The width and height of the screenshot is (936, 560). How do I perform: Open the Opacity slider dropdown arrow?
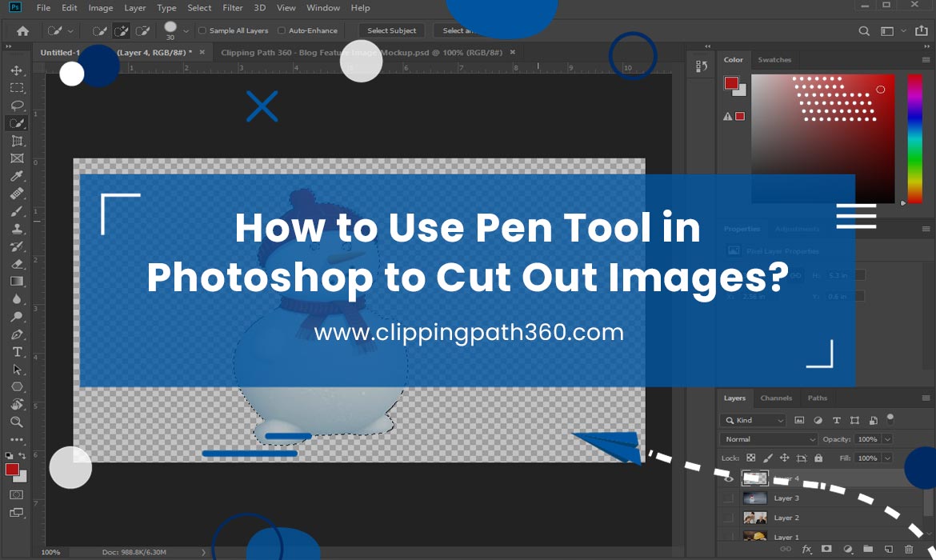click(x=888, y=439)
